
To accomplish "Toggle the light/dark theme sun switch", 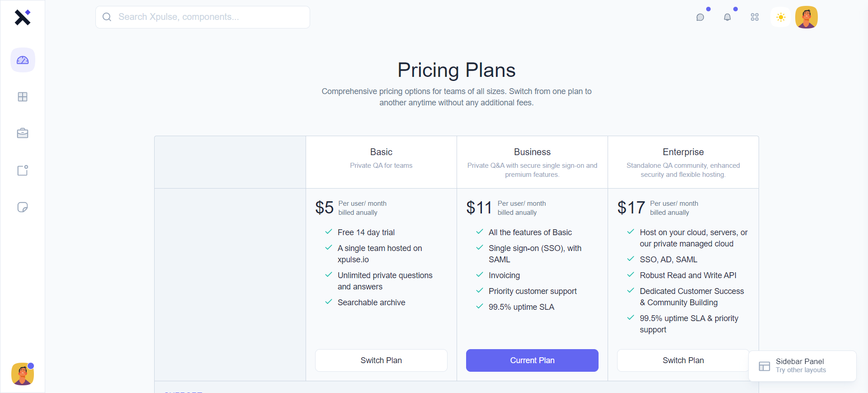I will [781, 17].
